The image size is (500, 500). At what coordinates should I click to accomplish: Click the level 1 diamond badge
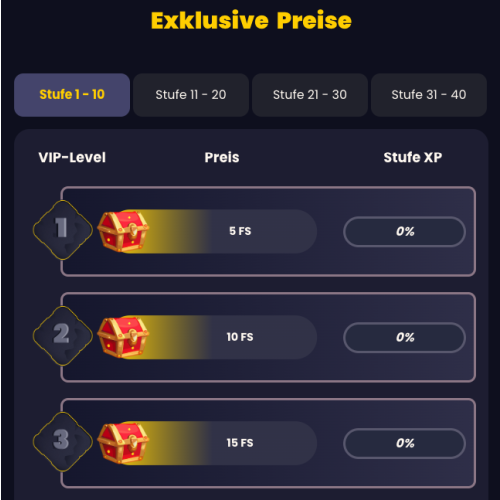tap(63, 230)
